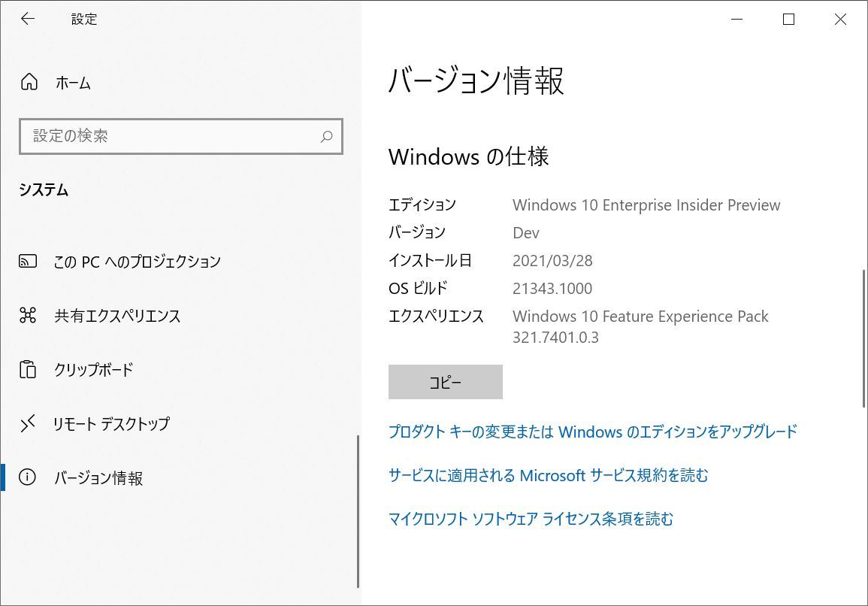Focus the 設定の検索 search field
This screenshot has width=868, height=606.
(x=181, y=136)
